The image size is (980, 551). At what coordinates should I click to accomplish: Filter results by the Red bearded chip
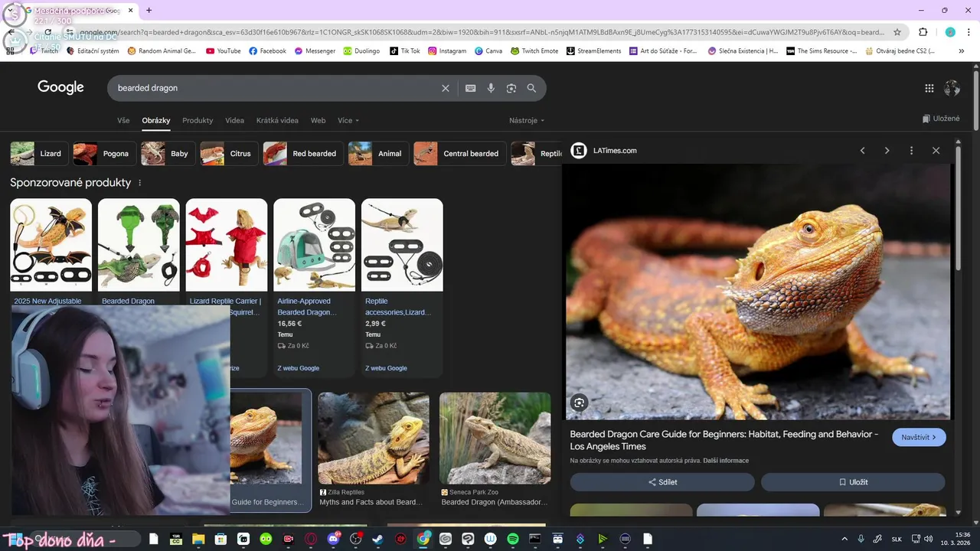[x=303, y=154]
